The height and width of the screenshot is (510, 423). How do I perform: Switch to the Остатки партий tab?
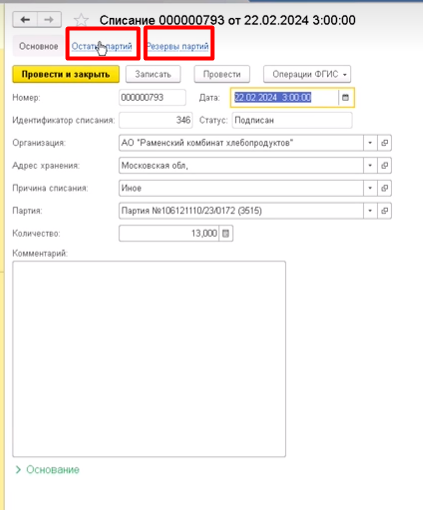click(102, 46)
